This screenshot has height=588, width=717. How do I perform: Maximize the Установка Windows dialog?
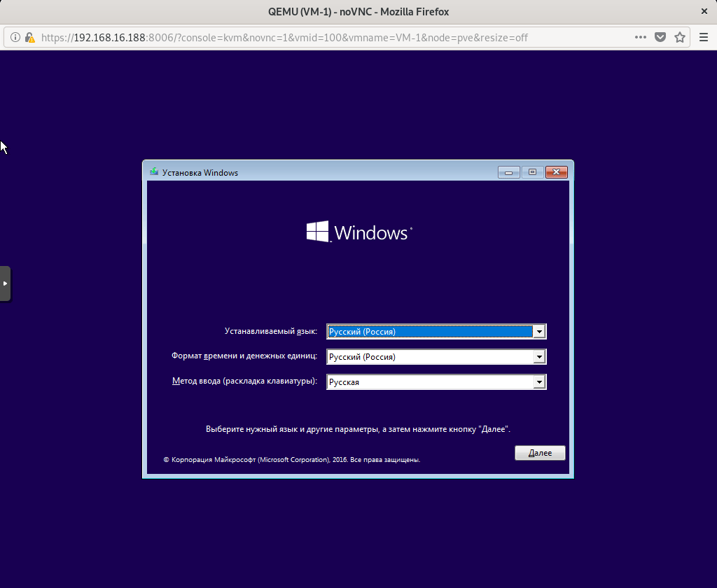(x=532, y=172)
